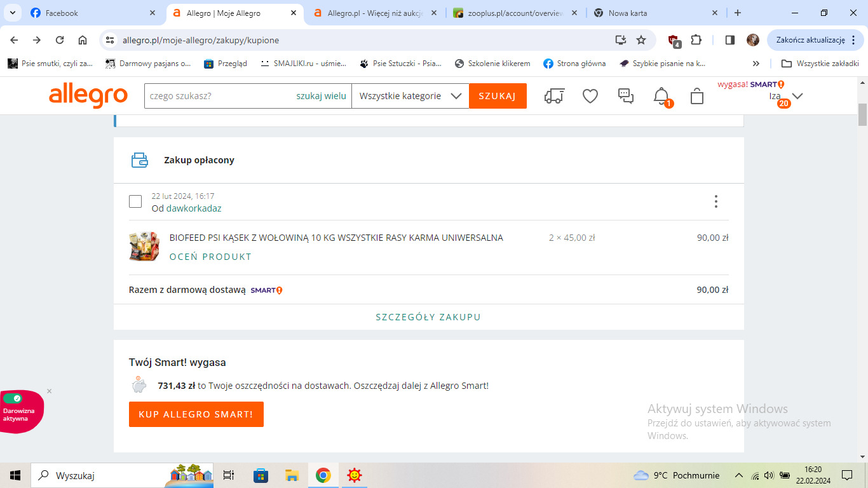This screenshot has width=868, height=488.
Task: Click the browser forward arrow
Action: coord(37,40)
